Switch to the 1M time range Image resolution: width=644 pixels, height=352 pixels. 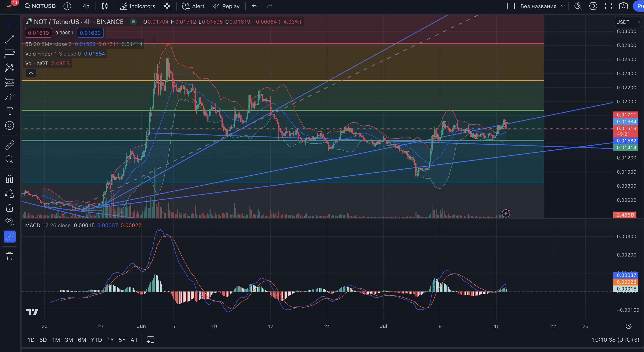[56, 340]
